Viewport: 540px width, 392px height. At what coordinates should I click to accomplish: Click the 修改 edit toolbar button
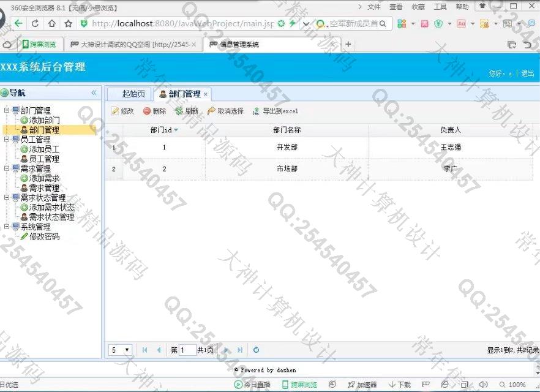pyautogui.click(x=122, y=111)
